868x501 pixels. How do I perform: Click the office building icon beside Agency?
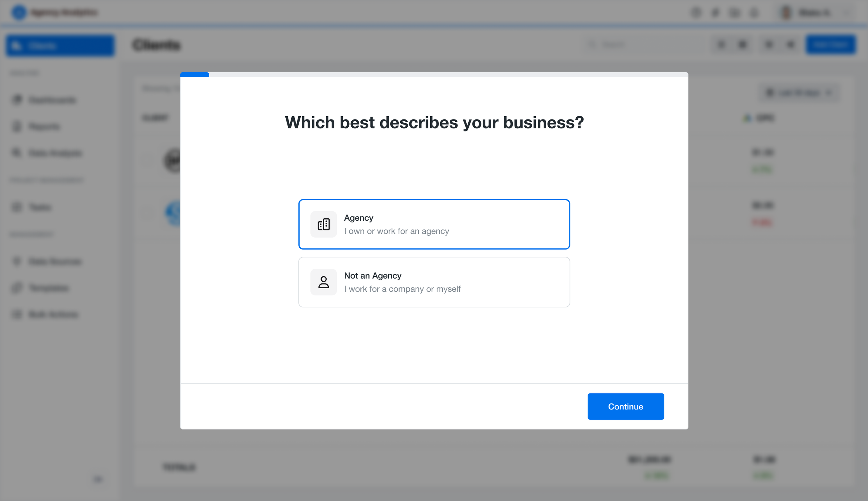tap(324, 224)
